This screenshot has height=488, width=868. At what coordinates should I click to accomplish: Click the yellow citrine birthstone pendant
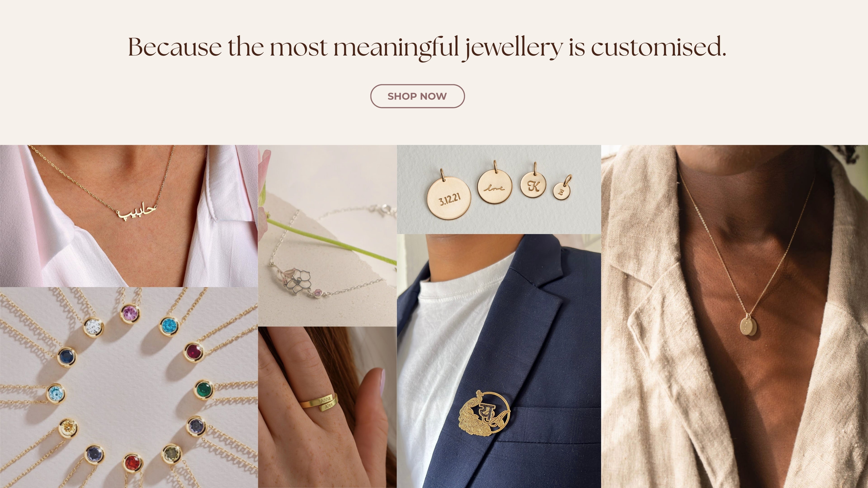(x=68, y=428)
